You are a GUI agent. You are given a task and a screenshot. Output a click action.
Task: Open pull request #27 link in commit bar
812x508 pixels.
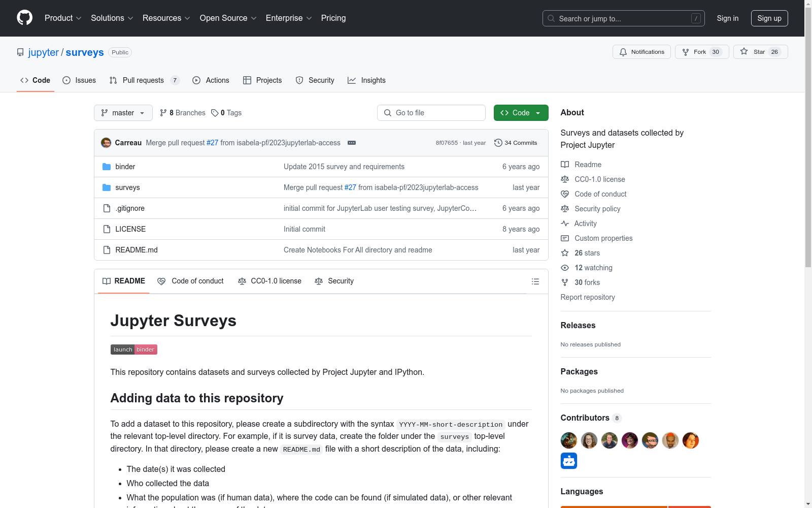click(x=212, y=143)
